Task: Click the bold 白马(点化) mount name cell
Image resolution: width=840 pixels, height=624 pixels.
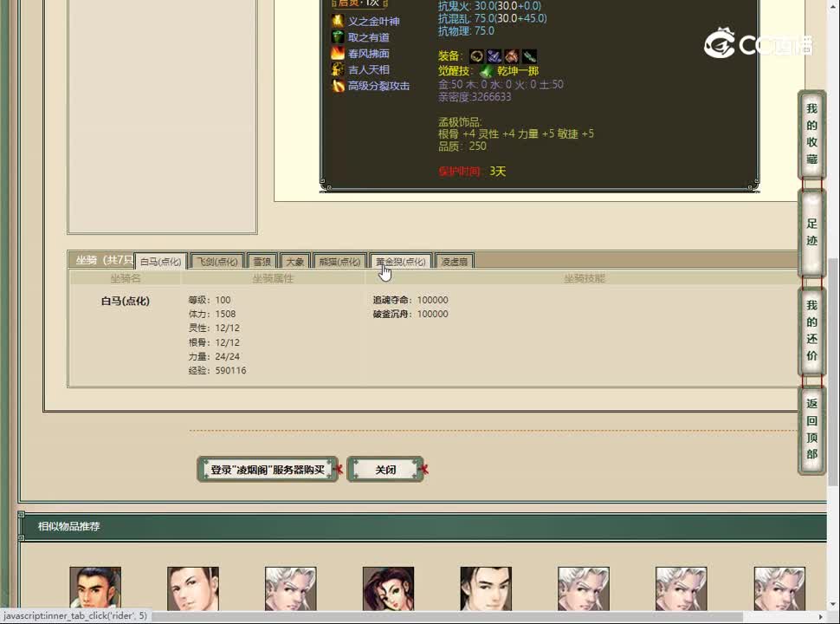Action: [x=126, y=301]
